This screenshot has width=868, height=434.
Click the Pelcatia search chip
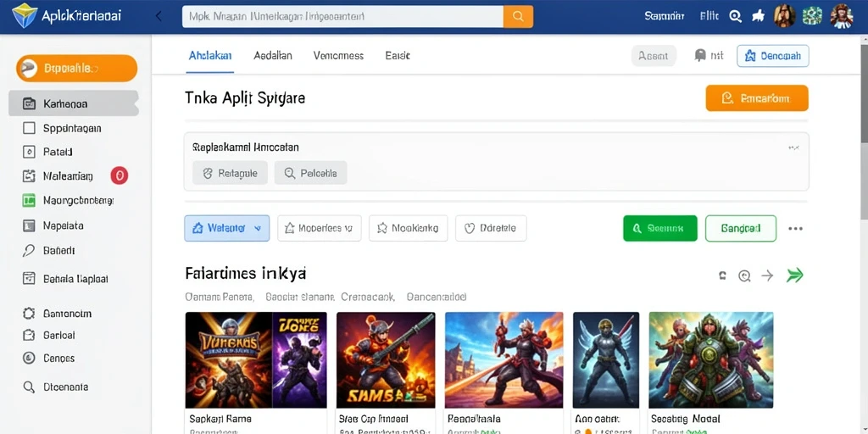point(310,173)
